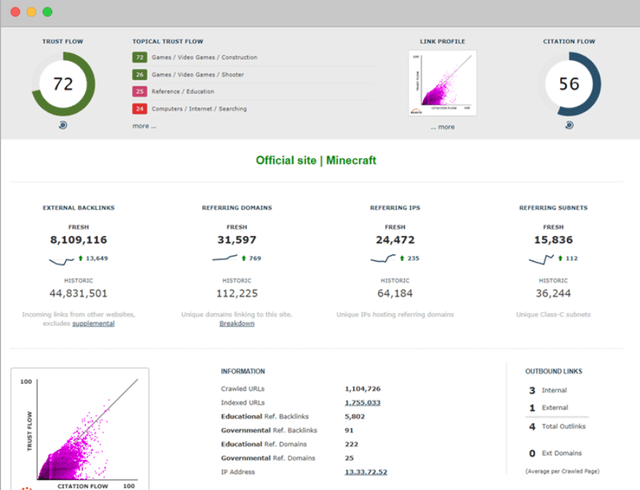This screenshot has height=490, width=640.
Task: Click the Referring Domains sparkline chart
Action: [x=224, y=258]
